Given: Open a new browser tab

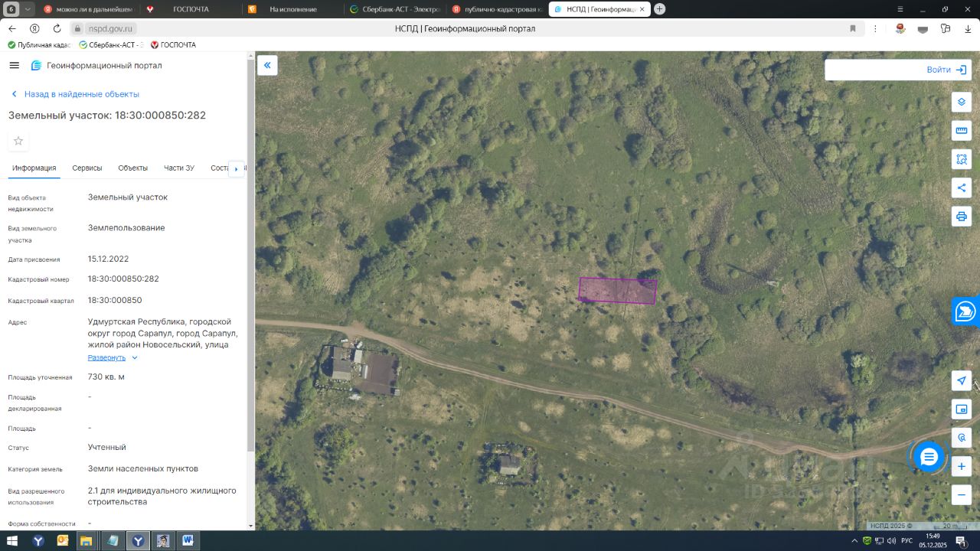Looking at the screenshot, I should tap(659, 9).
